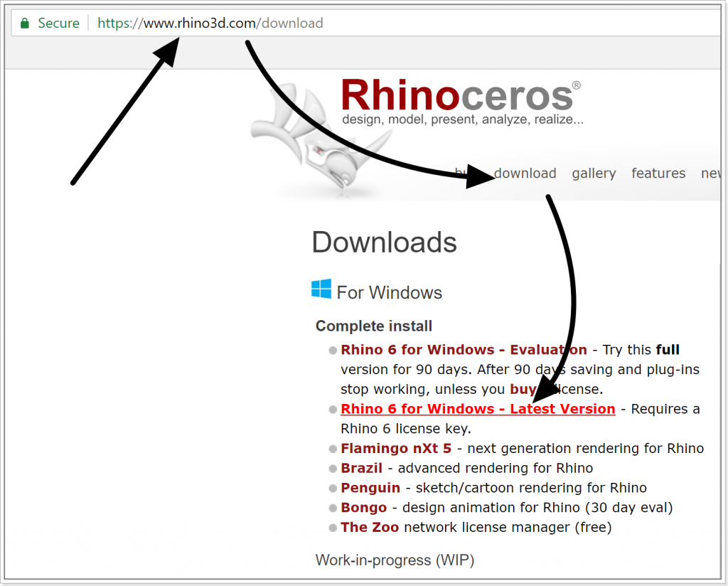Image resolution: width=728 pixels, height=586 pixels.
Task: Open the Penguin rendering link
Action: [x=370, y=488]
